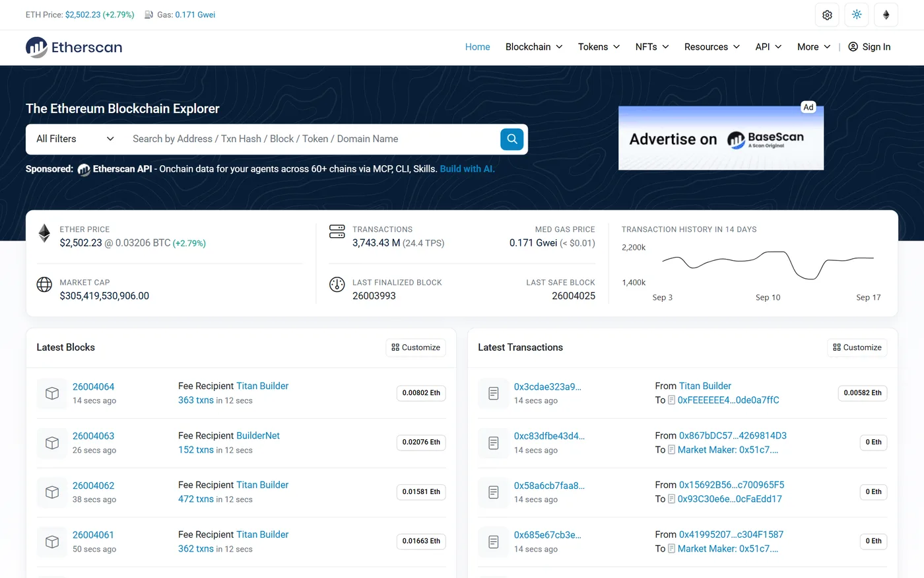Screen dimensions: 924x578
Task: Open transaction 0xc83dfbe43d4…
Action: [x=549, y=436]
